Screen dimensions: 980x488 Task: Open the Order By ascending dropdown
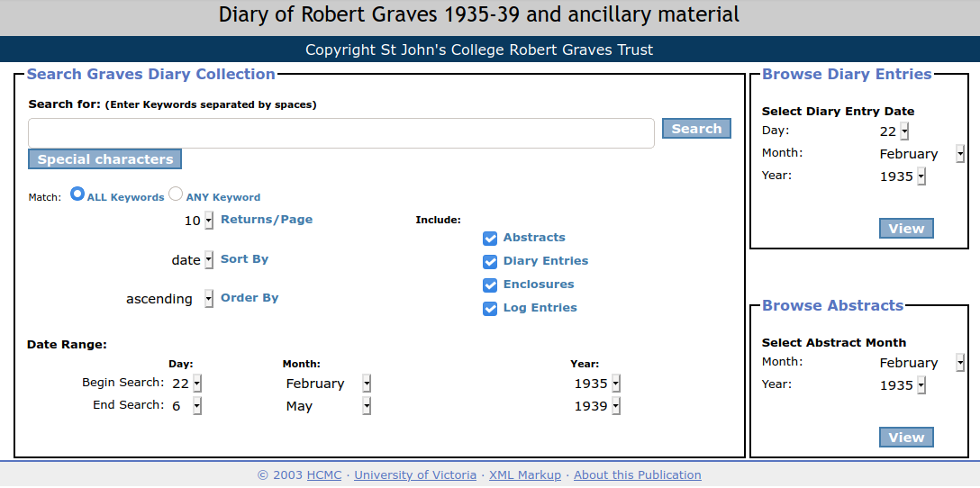click(169, 299)
